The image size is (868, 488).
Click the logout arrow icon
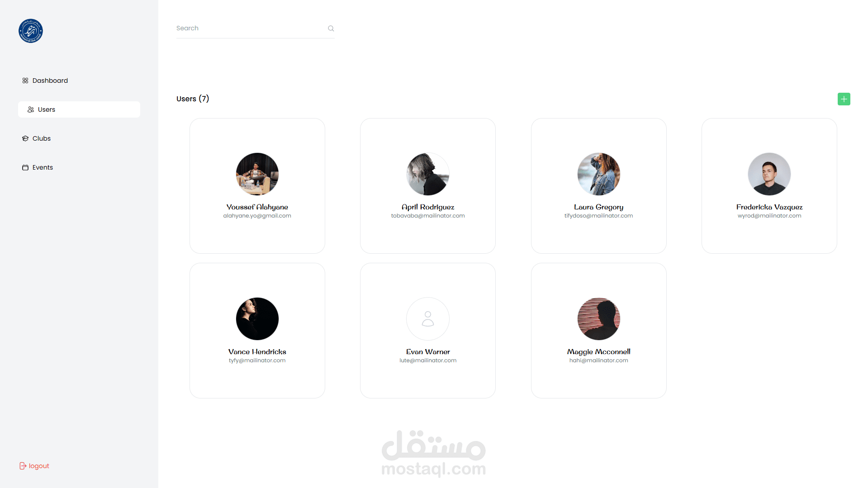(23, 466)
